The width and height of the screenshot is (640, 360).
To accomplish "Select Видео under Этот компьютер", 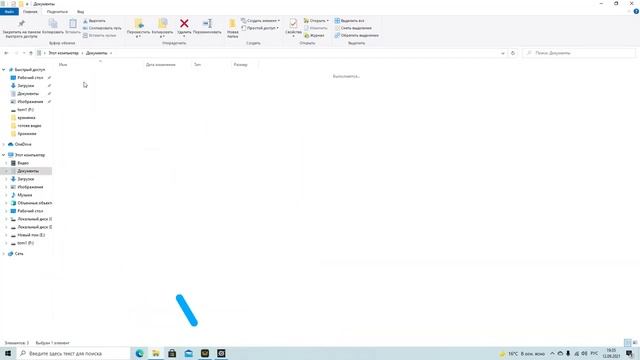I will pyautogui.click(x=23, y=163).
